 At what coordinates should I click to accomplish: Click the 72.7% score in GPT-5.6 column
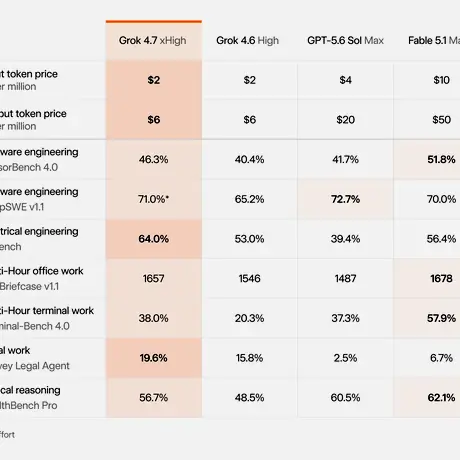pyautogui.click(x=345, y=199)
